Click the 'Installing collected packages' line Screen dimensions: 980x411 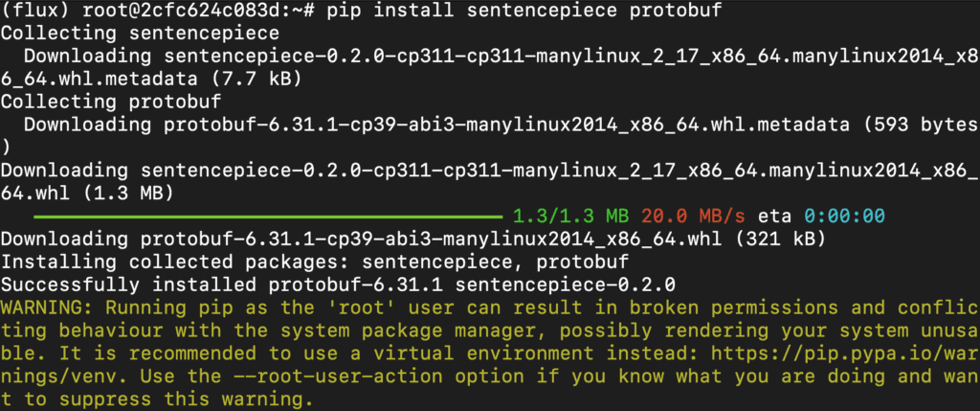[315, 263]
